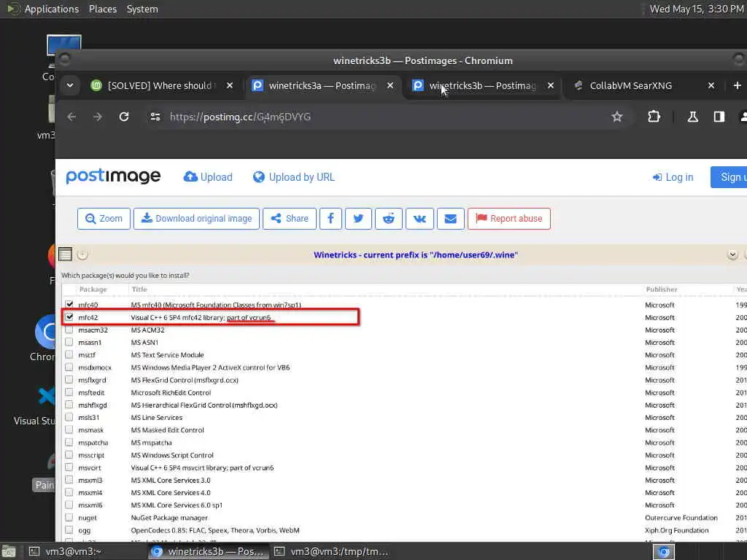Click the Zoom button
Viewport: 747px width, 560px height.
coord(104,219)
